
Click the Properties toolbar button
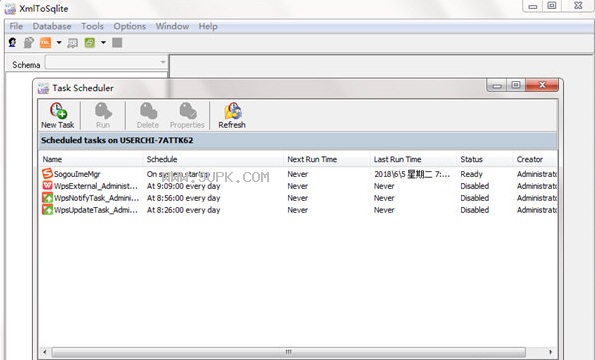[x=187, y=115]
